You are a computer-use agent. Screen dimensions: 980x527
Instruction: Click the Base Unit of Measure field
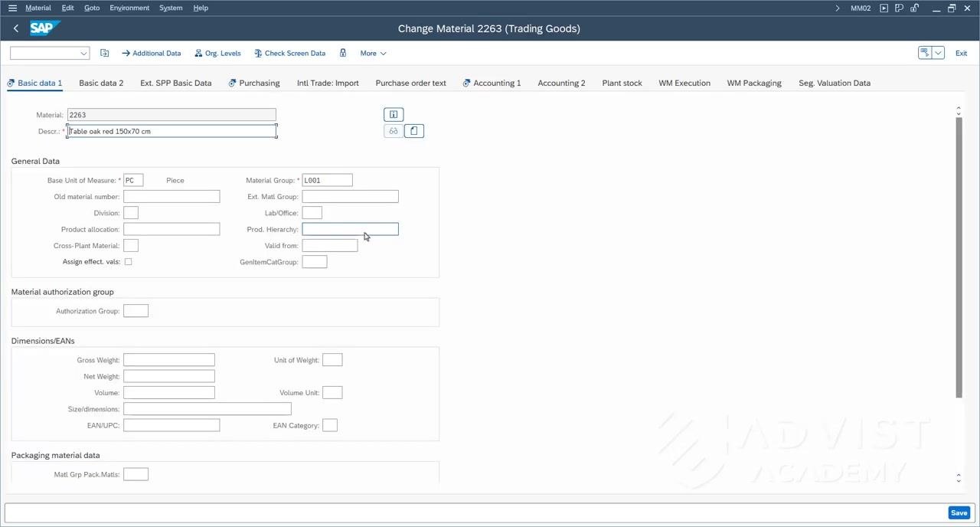133,180
